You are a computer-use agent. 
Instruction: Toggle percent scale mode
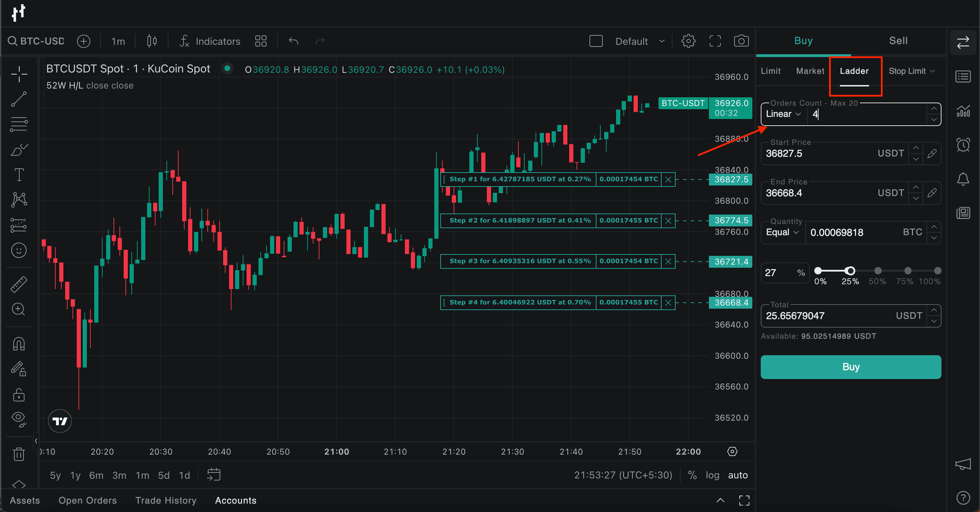[x=692, y=475]
